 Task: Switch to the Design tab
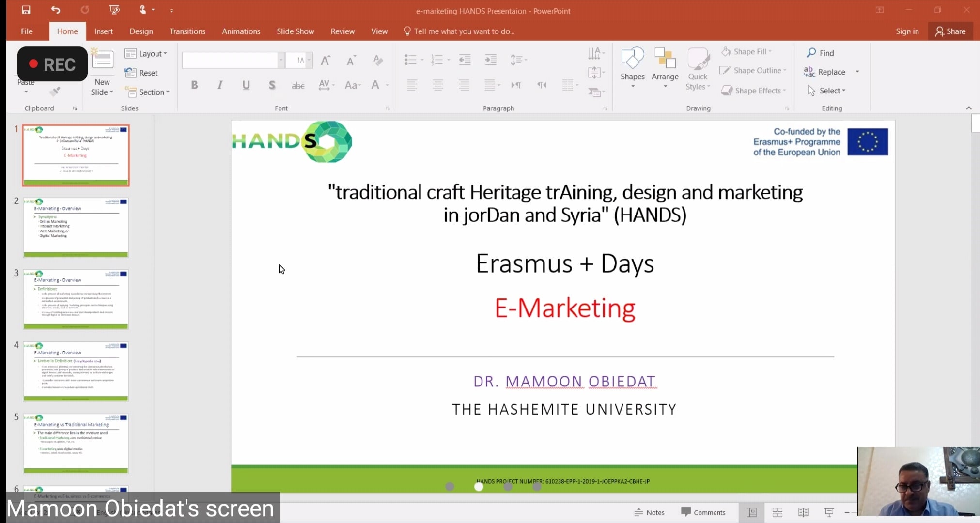[x=141, y=31]
